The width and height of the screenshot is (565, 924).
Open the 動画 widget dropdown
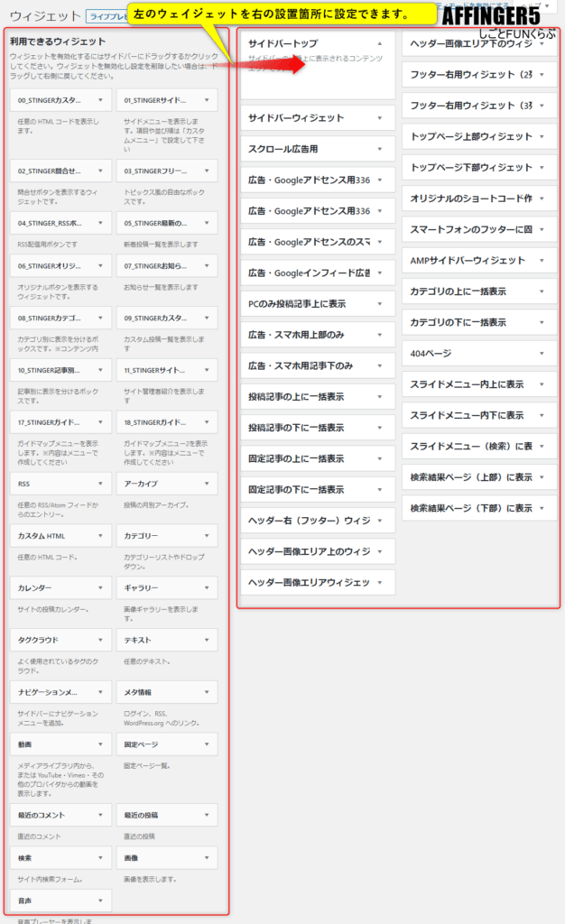click(x=101, y=744)
